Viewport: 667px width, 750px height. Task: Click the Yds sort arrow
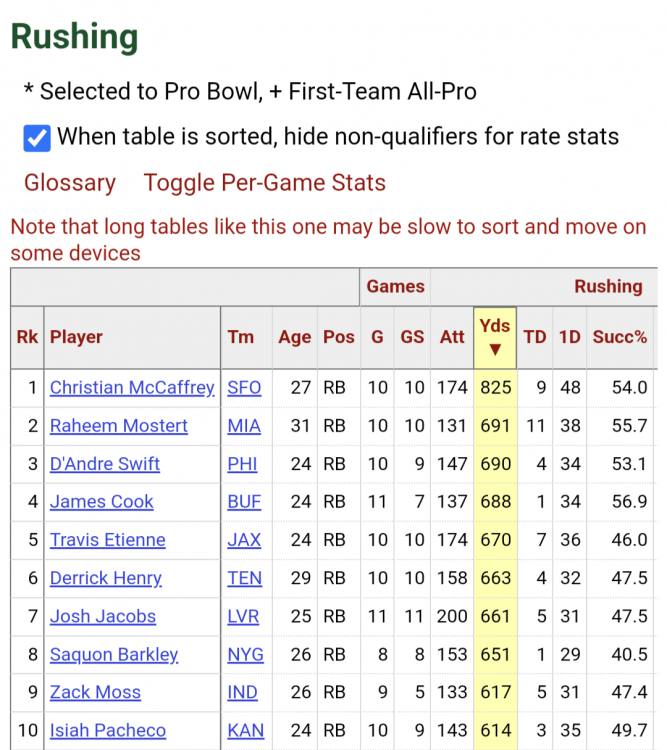click(x=494, y=349)
